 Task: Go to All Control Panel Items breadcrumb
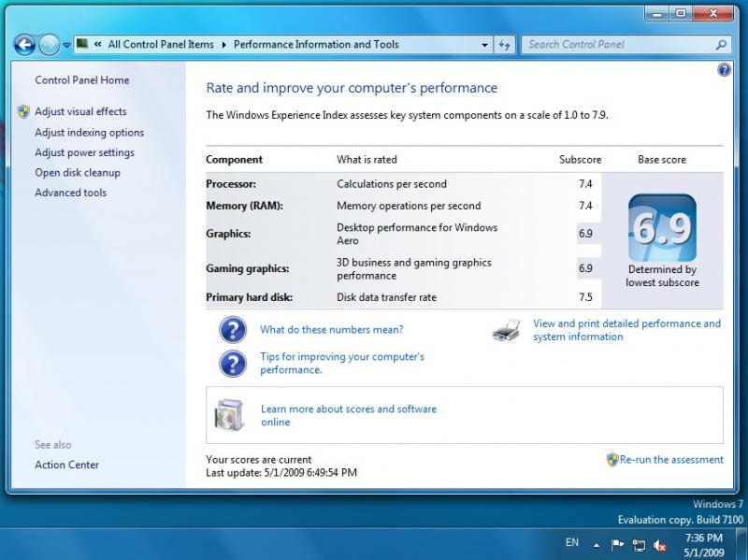tap(161, 44)
